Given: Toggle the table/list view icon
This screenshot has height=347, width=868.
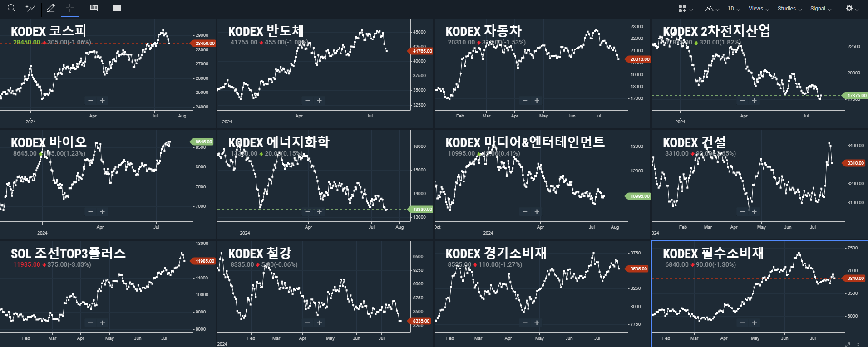Looking at the screenshot, I should click(117, 8).
